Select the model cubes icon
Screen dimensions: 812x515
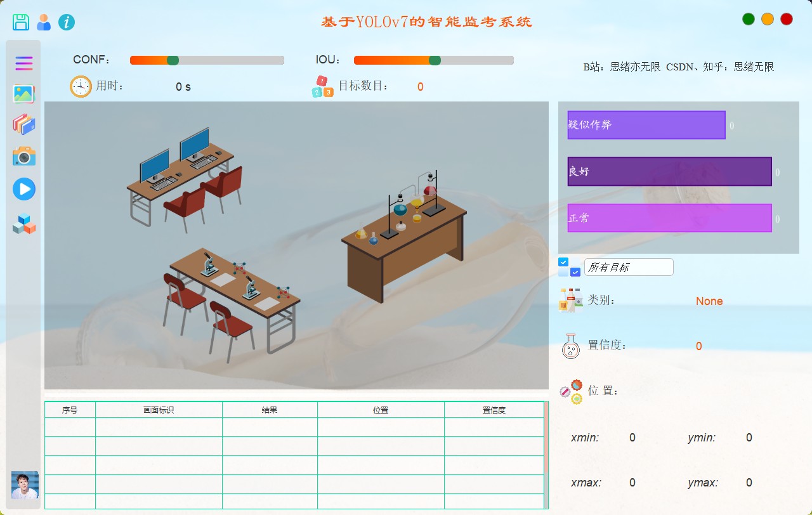pos(24,225)
